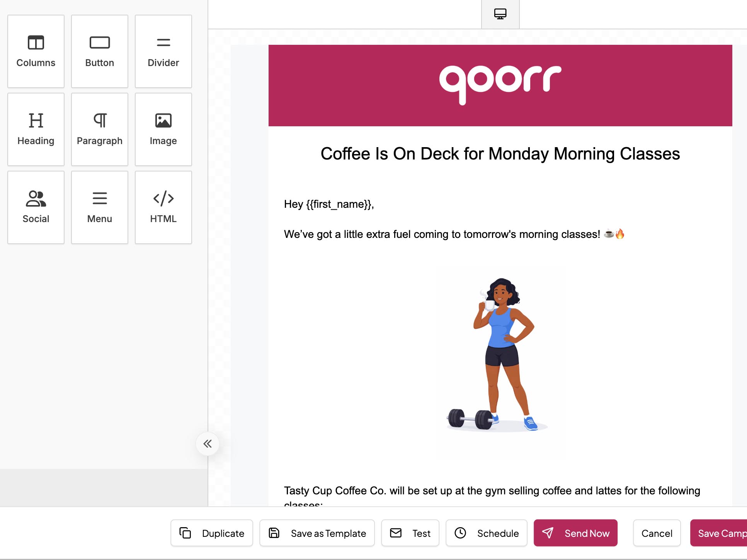Switch to the desktop preview tab
747x560 pixels.
500,14
